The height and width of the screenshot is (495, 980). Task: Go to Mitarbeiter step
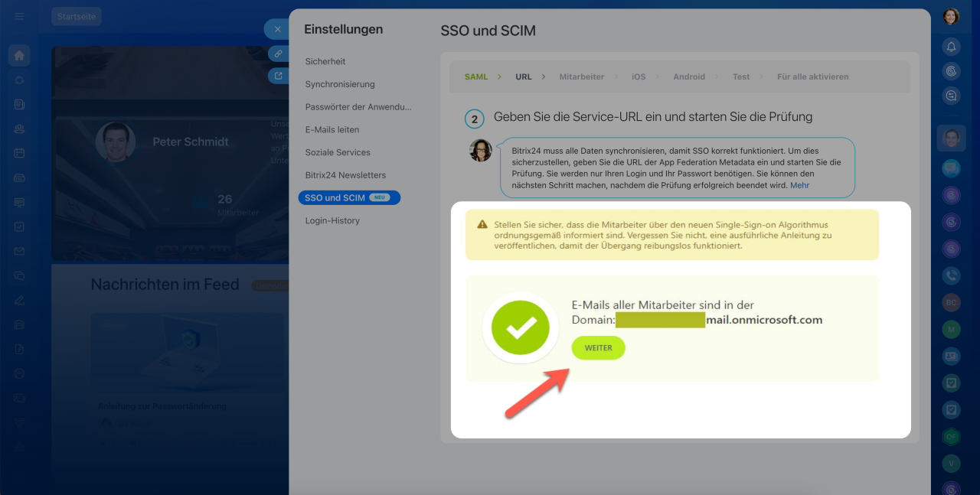582,77
